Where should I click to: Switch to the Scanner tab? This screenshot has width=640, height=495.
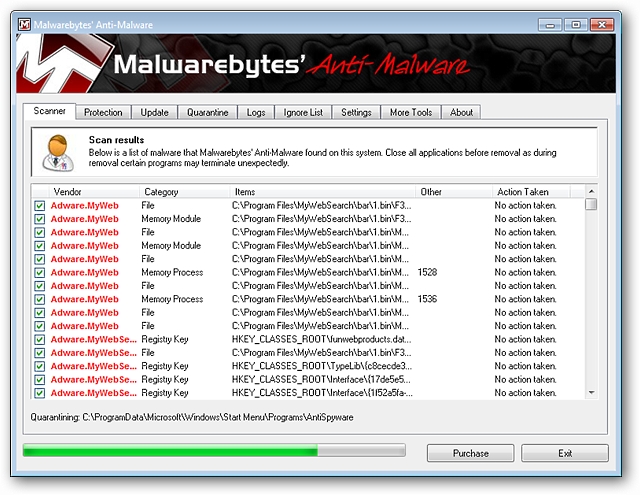pyautogui.click(x=49, y=111)
